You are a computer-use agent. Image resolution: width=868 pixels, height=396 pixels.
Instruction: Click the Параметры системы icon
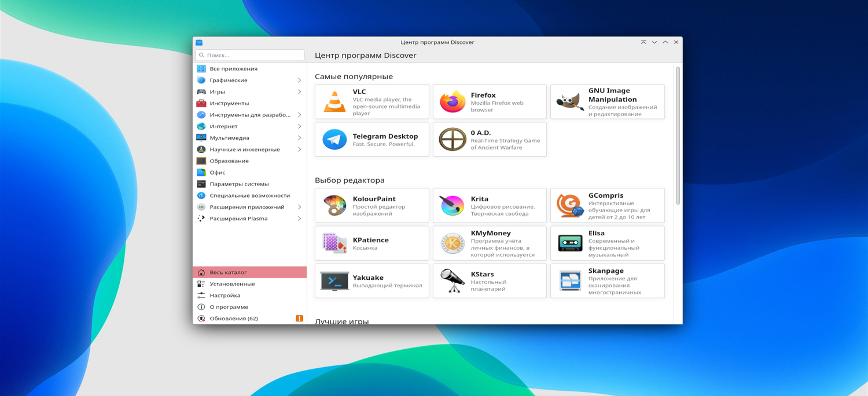[x=201, y=184]
